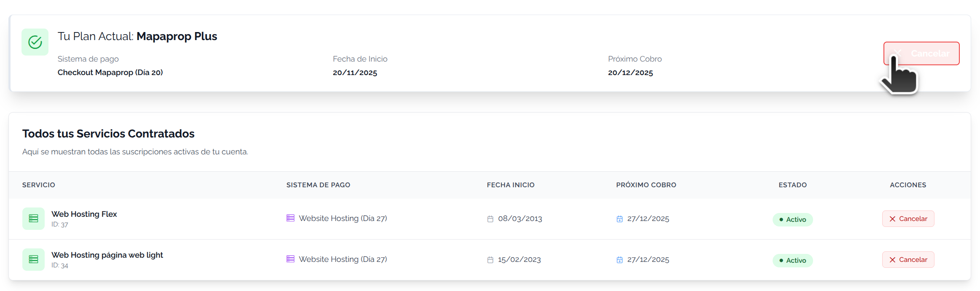
Task: Click Activo status badge for página web light
Action: (x=792, y=261)
